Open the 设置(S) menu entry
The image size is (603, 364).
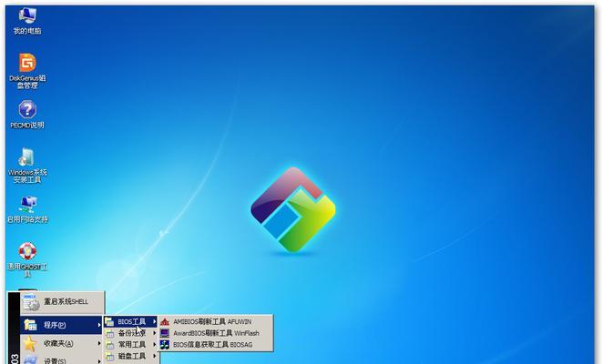61,359
